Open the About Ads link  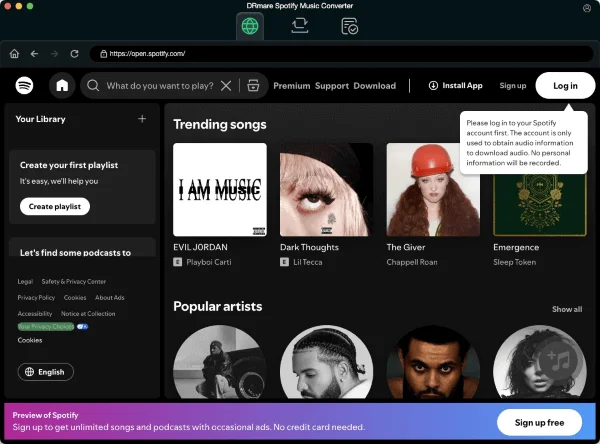(x=110, y=297)
